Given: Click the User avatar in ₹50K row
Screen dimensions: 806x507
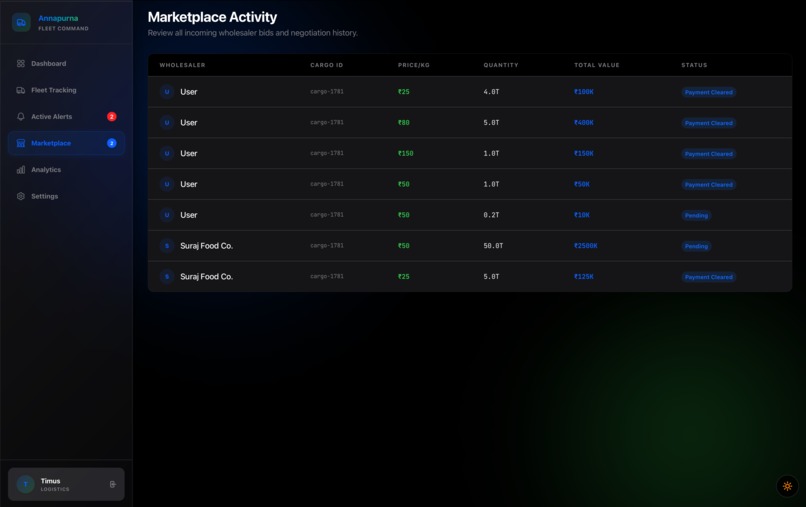Looking at the screenshot, I should pos(167,185).
